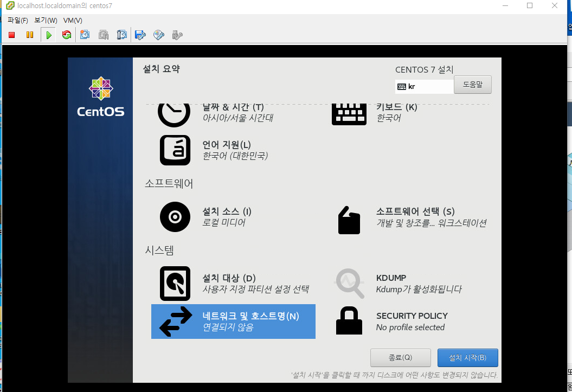Click the magnifier icon for KDUMP

tap(350, 284)
